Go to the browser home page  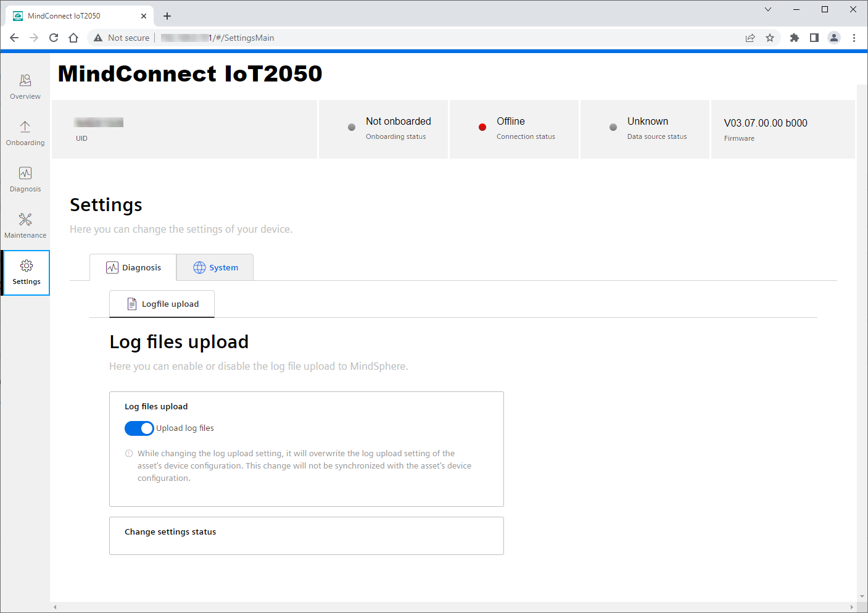pyautogui.click(x=73, y=38)
